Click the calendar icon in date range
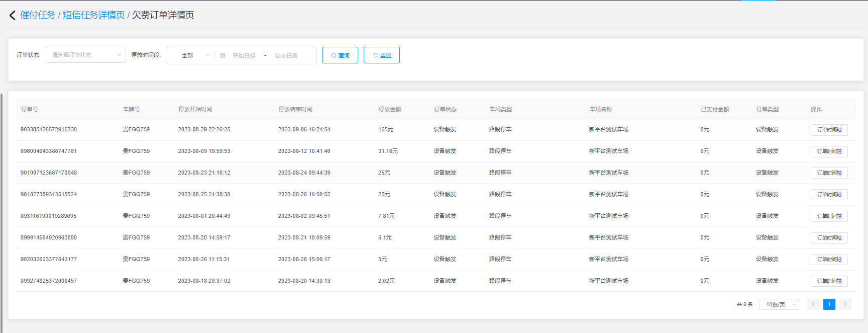This screenshot has height=333, width=868. click(x=223, y=55)
